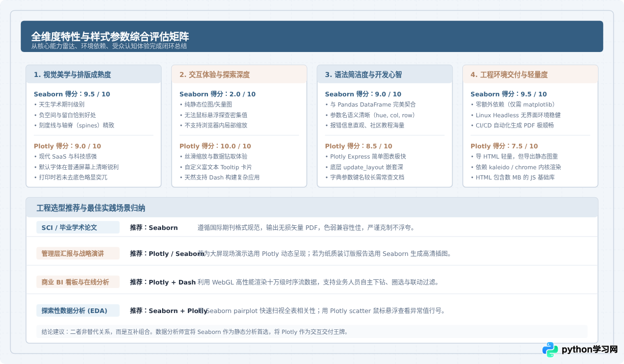624x364 pixels.
Task: Click "Seaborn 得分：9.0 / 10" score line
Action: pyautogui.click(x=363, y=94)
